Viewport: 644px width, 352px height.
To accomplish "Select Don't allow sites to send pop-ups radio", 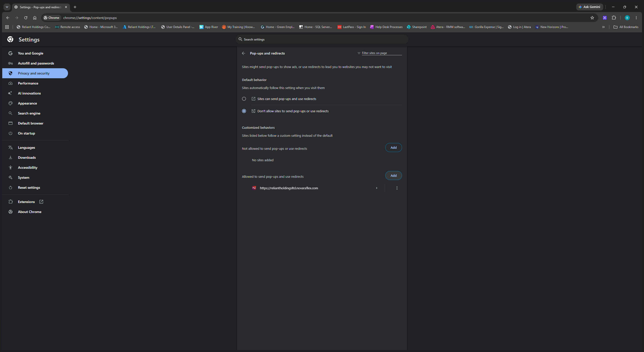I will coord(244,111).
